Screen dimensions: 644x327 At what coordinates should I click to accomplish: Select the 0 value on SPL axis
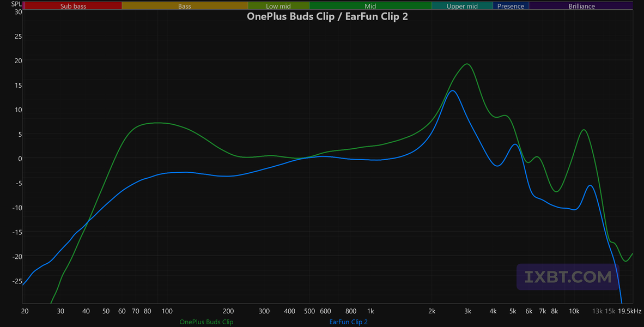pos(20,159)
